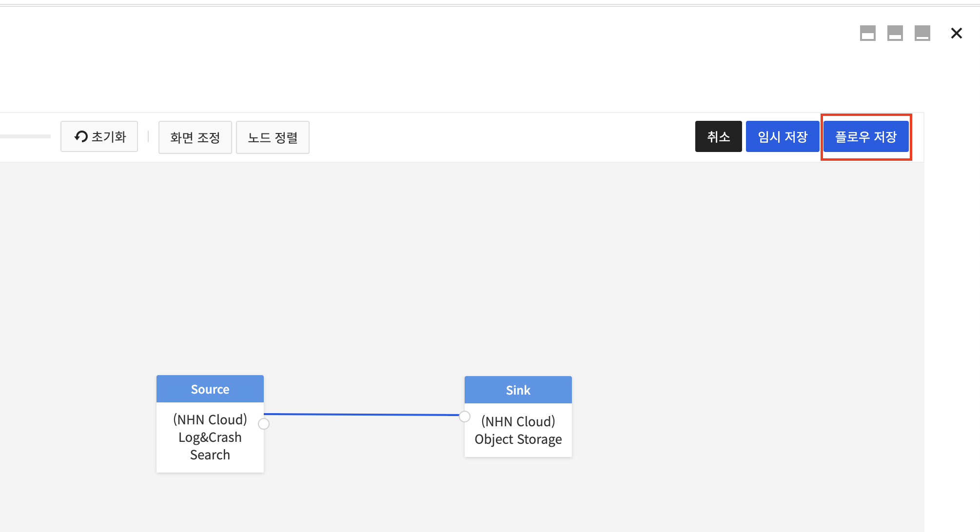
Task: Click the tallest-panel layout icon
Action: click(868, 33)
